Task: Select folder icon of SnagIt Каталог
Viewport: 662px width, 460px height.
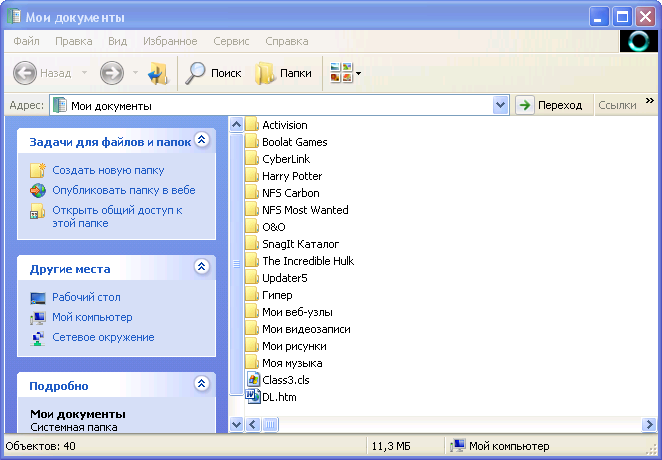Action: click(252, 244)
